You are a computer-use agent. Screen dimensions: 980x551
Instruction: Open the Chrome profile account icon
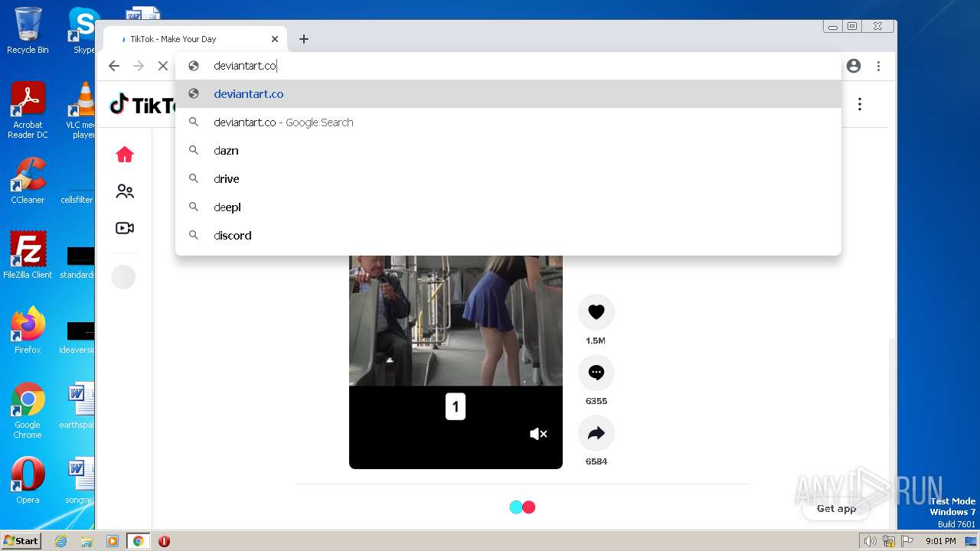pos(854,66)
